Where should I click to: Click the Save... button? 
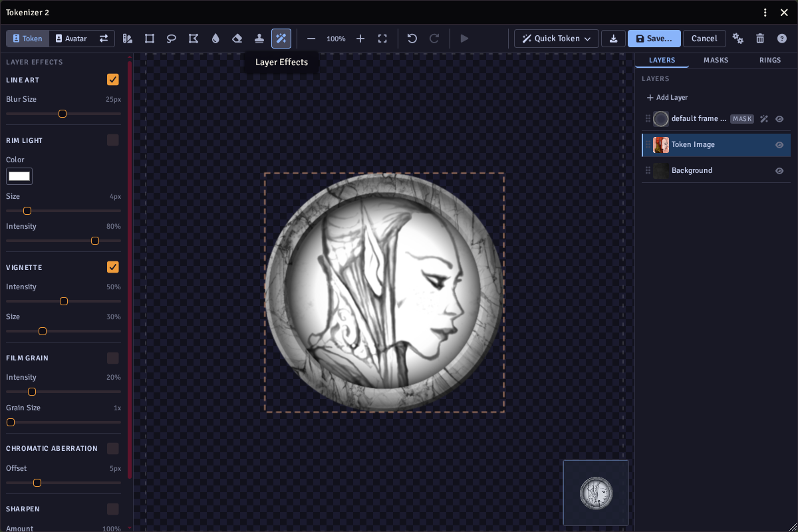point(654,39)
